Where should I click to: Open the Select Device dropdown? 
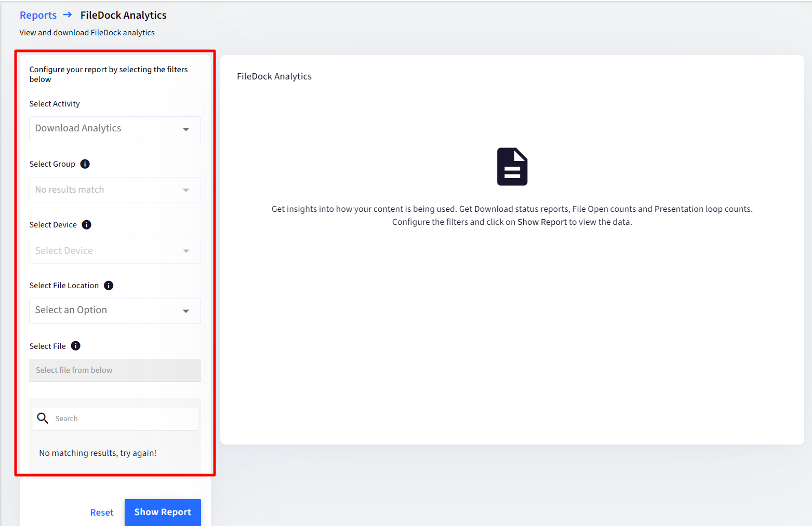pos(115,251)
